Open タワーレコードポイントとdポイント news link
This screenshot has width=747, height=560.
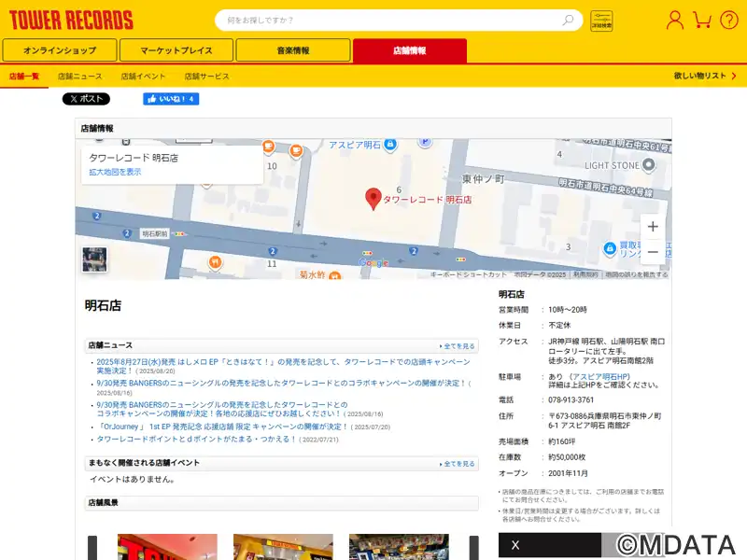pos(196,439)
